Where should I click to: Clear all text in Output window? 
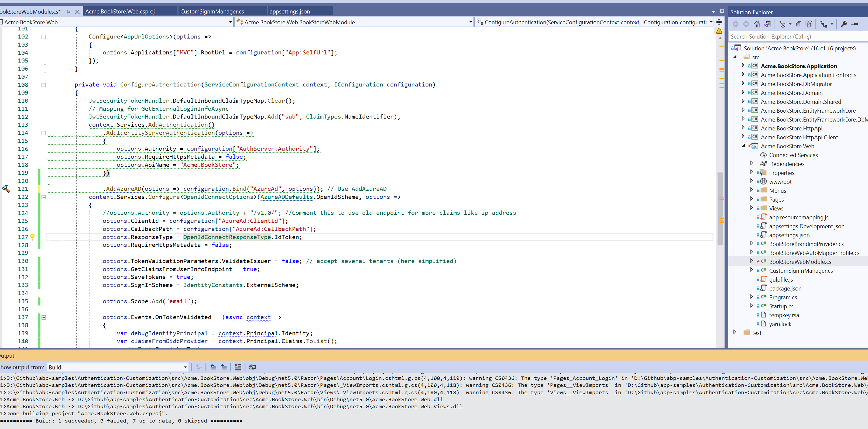(238, 367)
